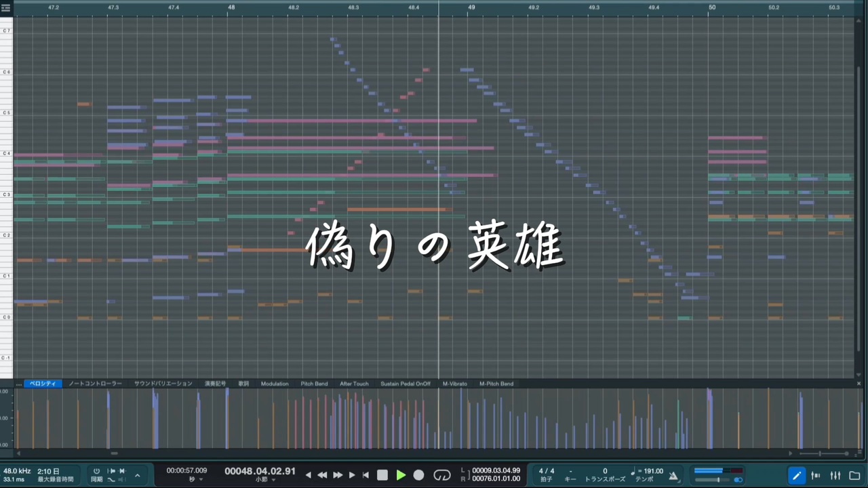Open the hamburger menu at top-left of editor
868x488 pixels.
6,7
